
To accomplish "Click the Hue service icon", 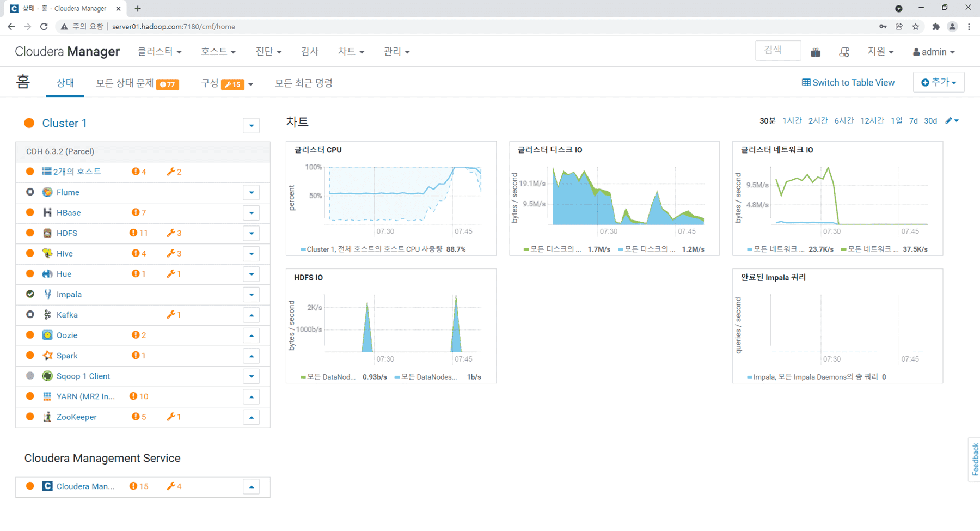I will [x=47, y=274].
